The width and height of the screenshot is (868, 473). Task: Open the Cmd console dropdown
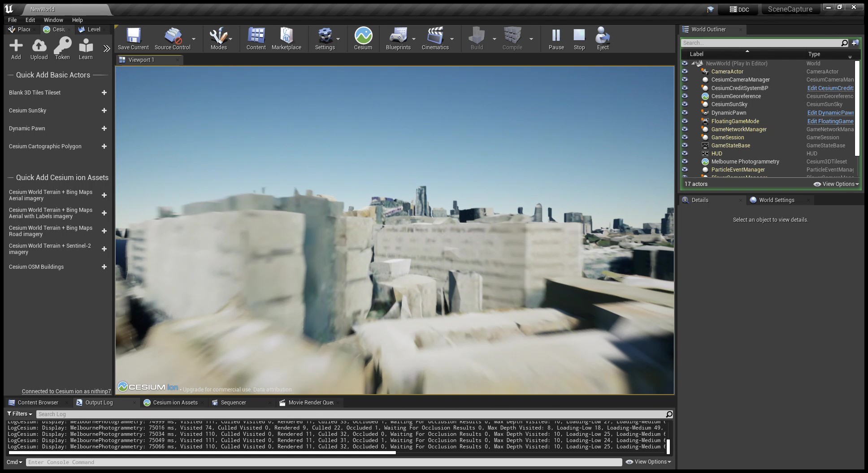click(14, 462)
